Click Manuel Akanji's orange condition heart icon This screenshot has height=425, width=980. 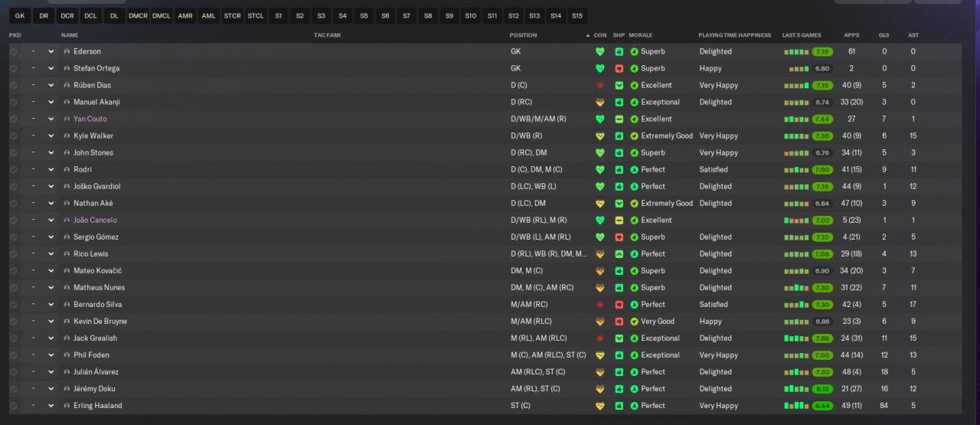coord(600,102)
